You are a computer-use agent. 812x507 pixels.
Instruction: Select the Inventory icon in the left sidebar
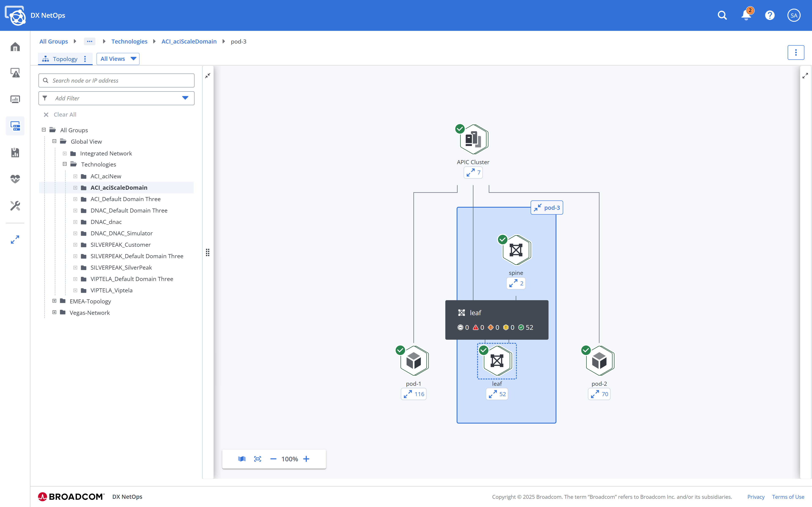pos(15,126)
